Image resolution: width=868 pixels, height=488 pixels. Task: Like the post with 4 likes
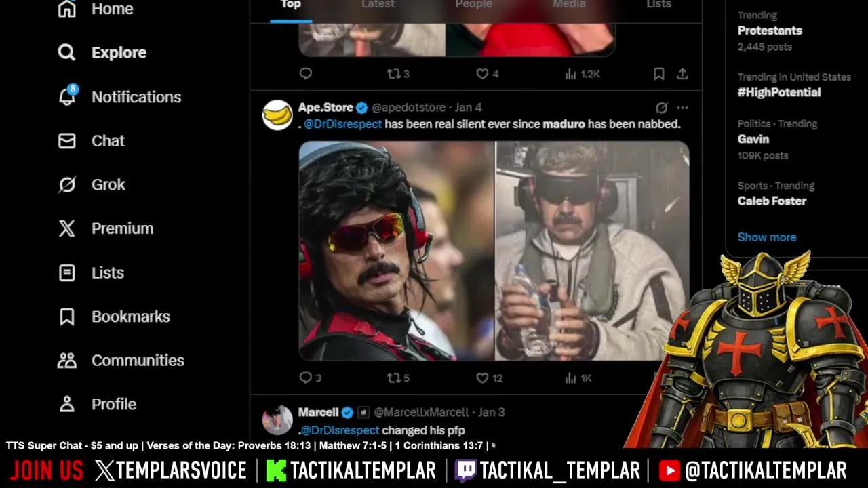[x=487, y=74]
